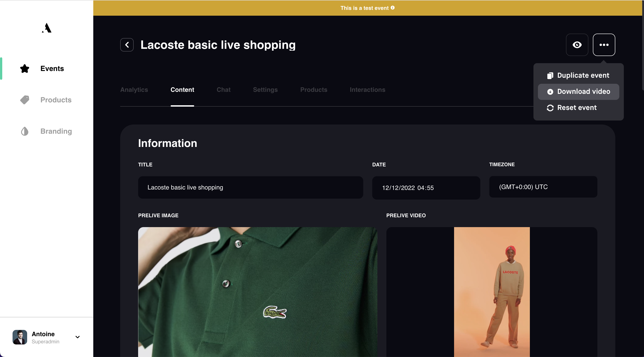Preview event with the eye icon
This screenshot has width=644, height=357.
click(577, 45)
